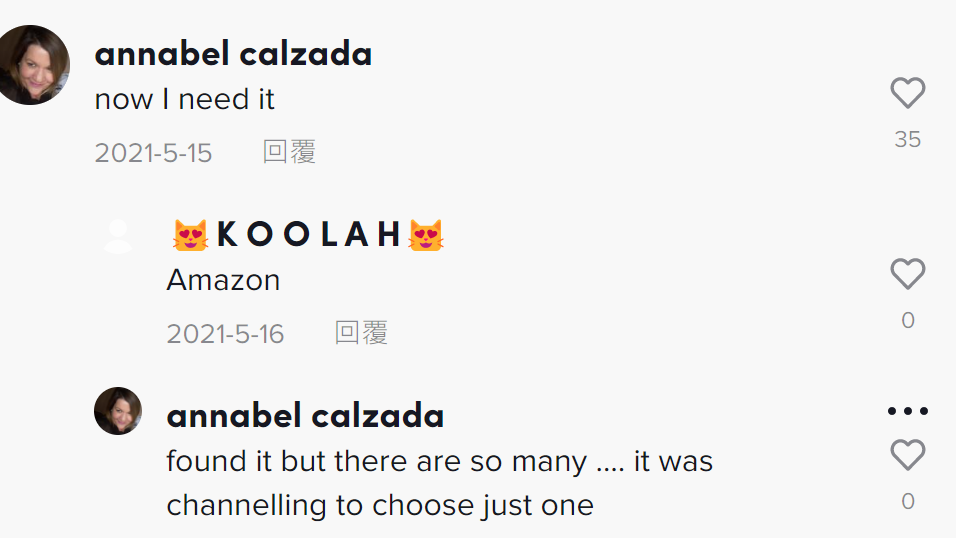Click the 2021-5-15 timestamp
Image resolution: width=956 pixels, height=538 pixels.
pos(153,153)
